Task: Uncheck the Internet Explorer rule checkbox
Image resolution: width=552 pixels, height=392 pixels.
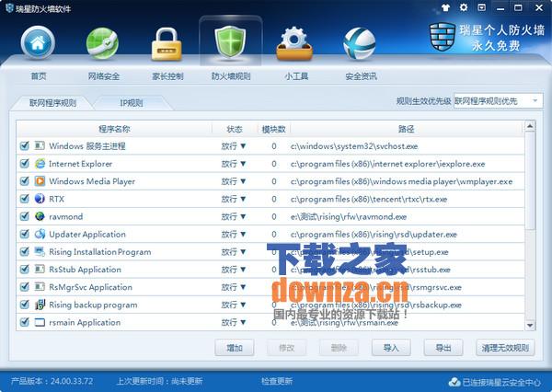Action: (25, 164)
